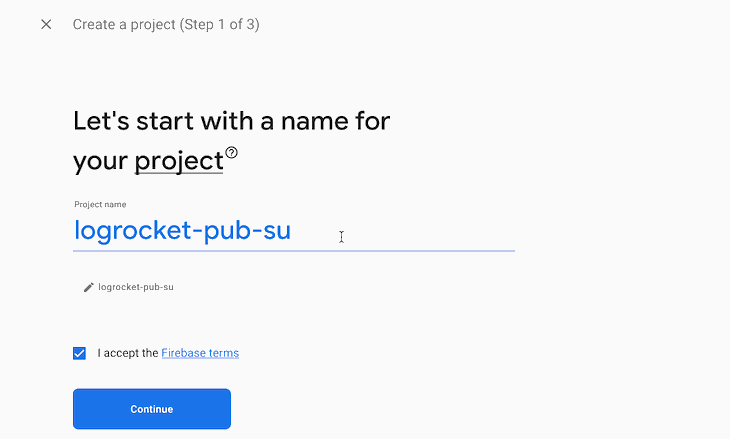Focus the Project name input field
Image resolution: width=730 pixels, height=439 pixels.
[294, 231]
